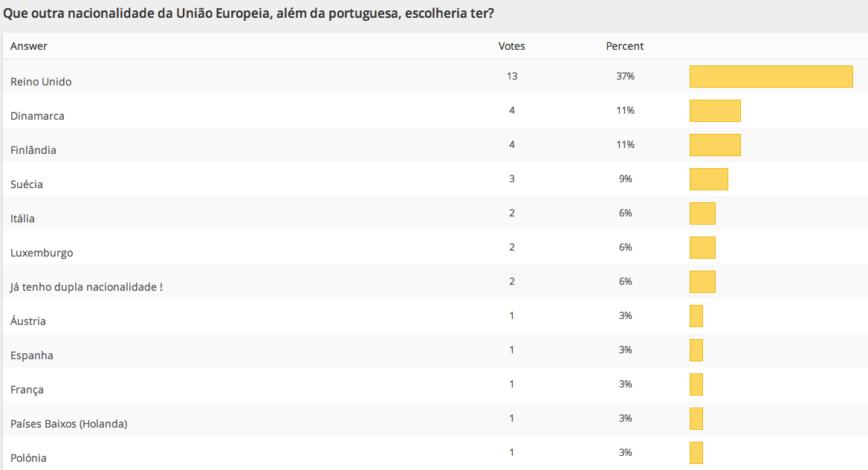The height and width of the screenshot is (470, 868).
Task: Click the Polónia 3% yellow bar
Action: [x=696, y=453]
